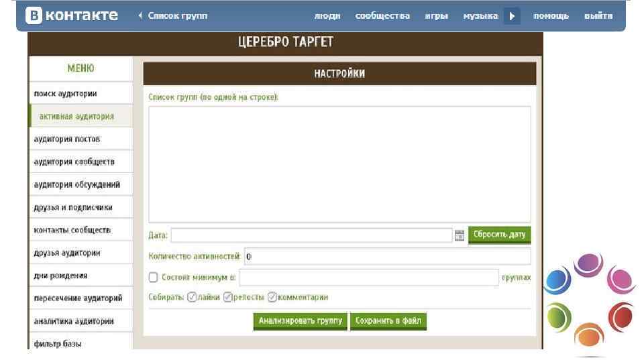Toggle the комментарии checkbox
Screen dimensions: 644x362
(272, 297)
